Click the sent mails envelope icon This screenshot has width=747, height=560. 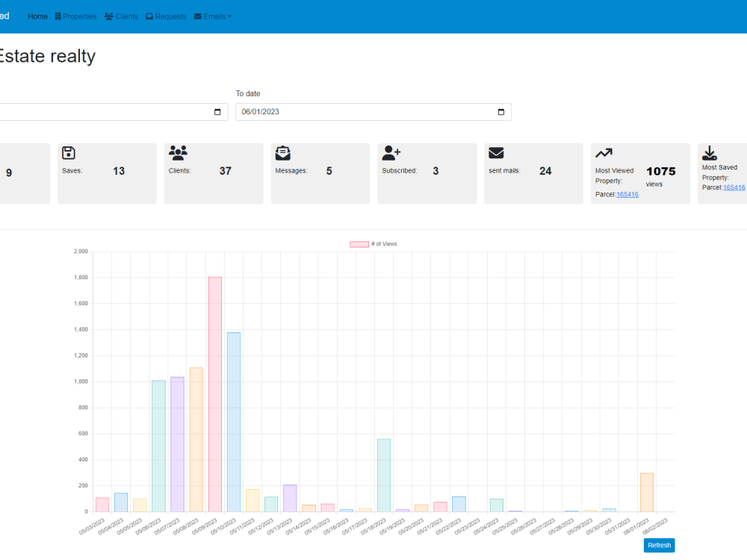point(496,153)
